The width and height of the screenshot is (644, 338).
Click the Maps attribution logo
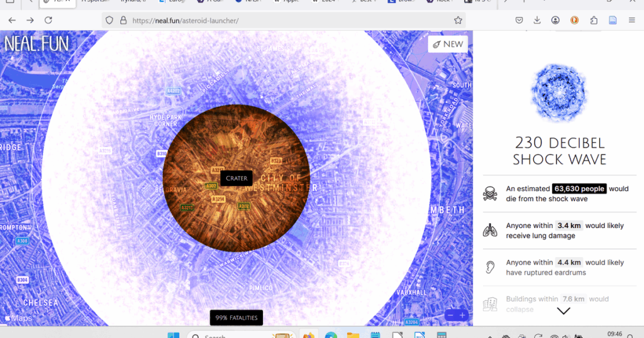(18, 319)
